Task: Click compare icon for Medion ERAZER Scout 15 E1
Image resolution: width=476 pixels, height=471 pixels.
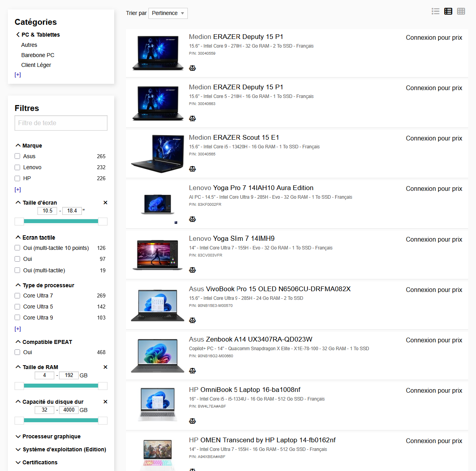Action: tap(192, 169)
